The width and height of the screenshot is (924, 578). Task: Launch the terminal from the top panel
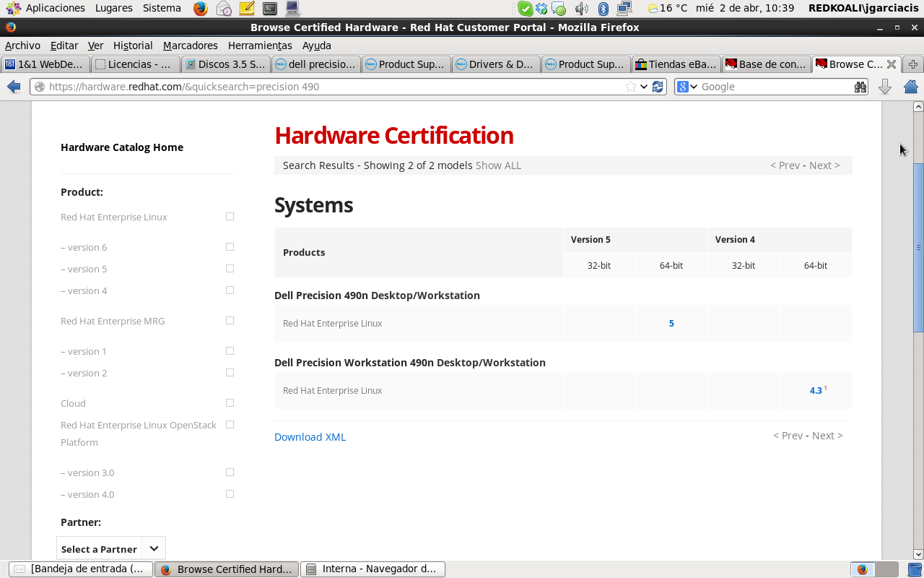point(269,9)
